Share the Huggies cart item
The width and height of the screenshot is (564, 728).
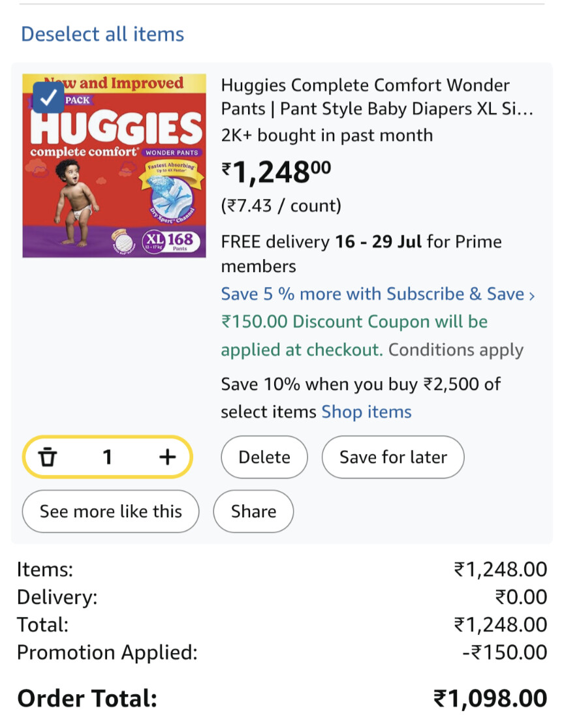254,511
